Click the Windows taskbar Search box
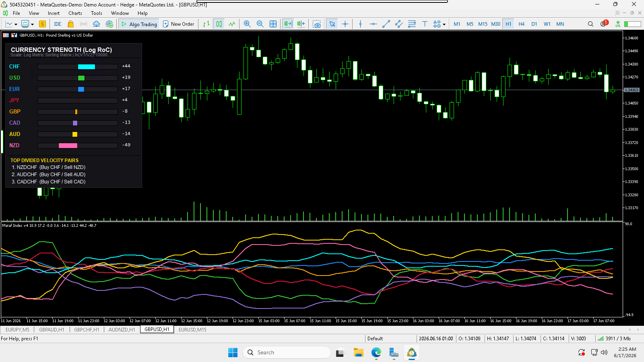This screenshot has width=644, height=362. click(287, 352)
